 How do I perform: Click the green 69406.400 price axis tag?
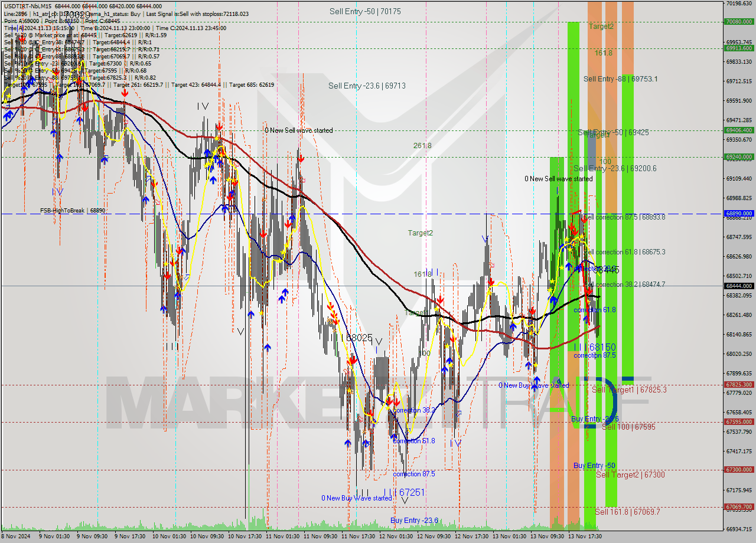point(739,130)
